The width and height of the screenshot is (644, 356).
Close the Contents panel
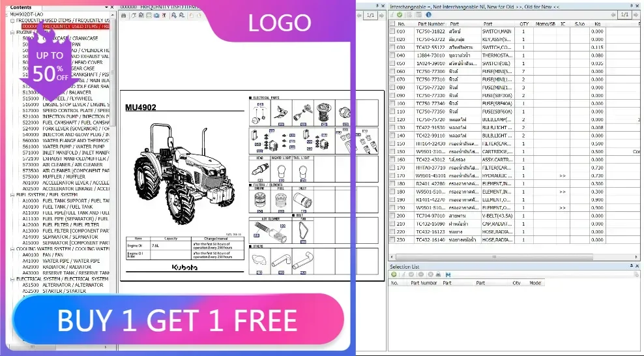coord(112,7)
